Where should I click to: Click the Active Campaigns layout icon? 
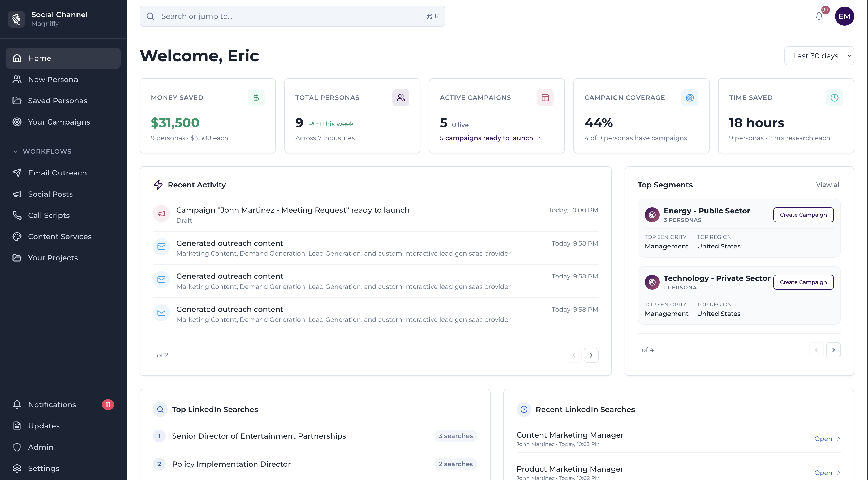click(545, 98)
